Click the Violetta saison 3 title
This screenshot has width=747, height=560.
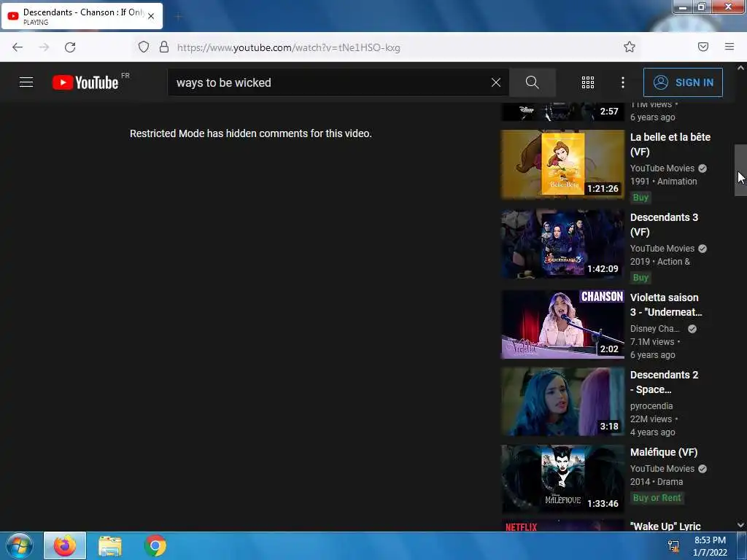click(x=666, y=305)
